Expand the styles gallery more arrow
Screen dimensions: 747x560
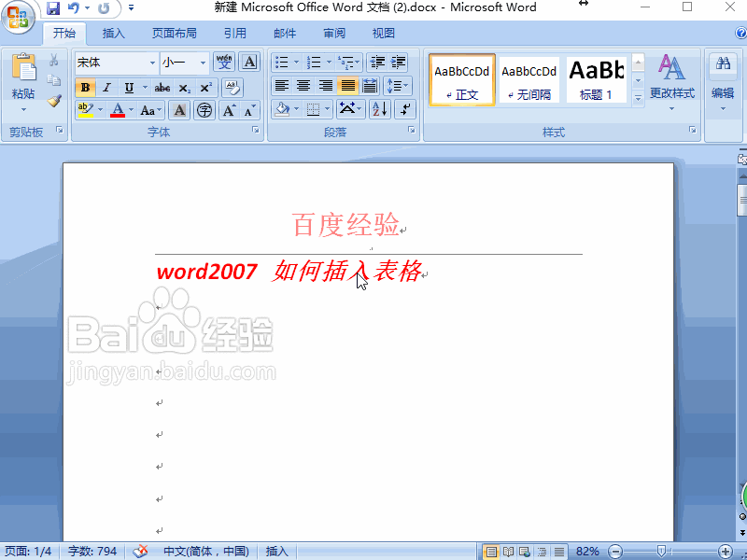point(638,98)
